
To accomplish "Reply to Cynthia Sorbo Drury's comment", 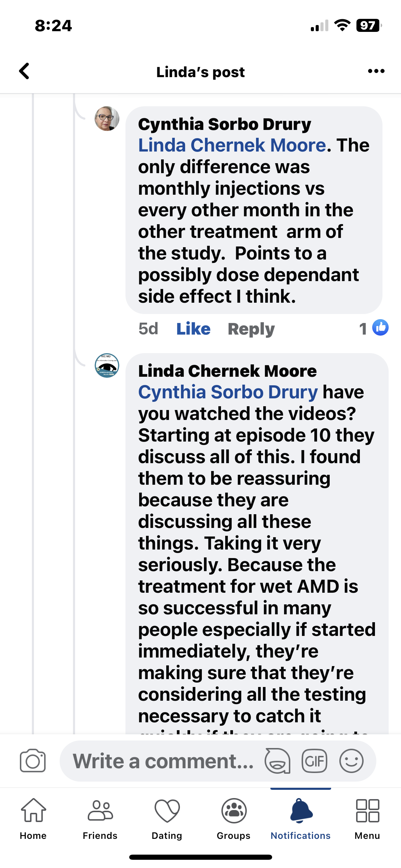I will (x=251, y=329).
